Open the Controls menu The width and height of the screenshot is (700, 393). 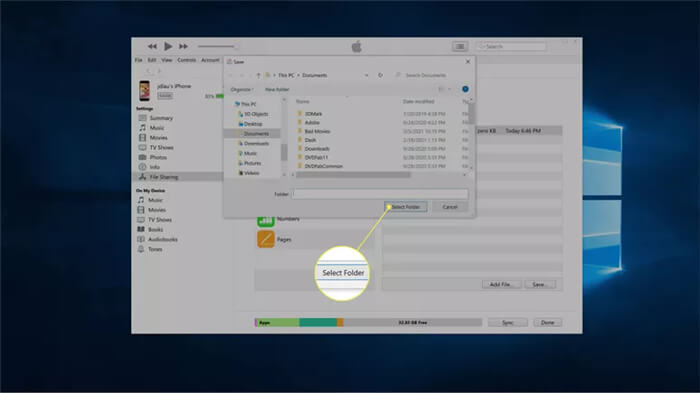(187, 60)
